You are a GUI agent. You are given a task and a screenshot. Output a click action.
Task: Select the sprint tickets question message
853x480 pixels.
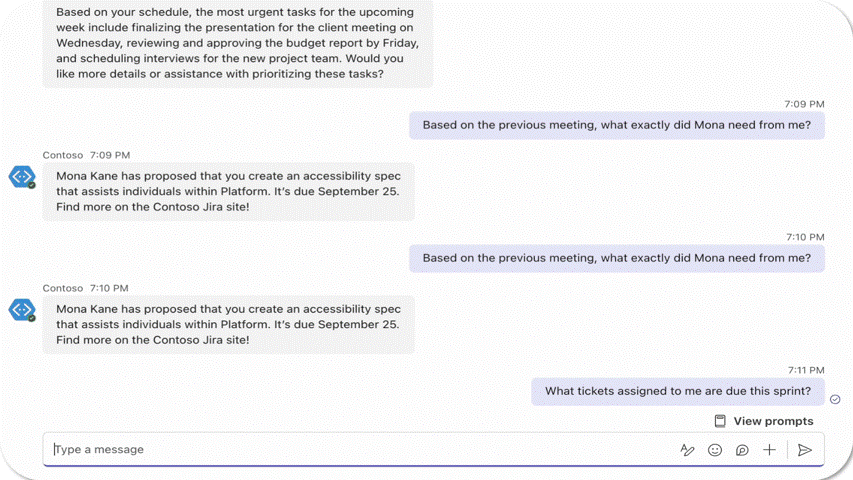(677, 391)
